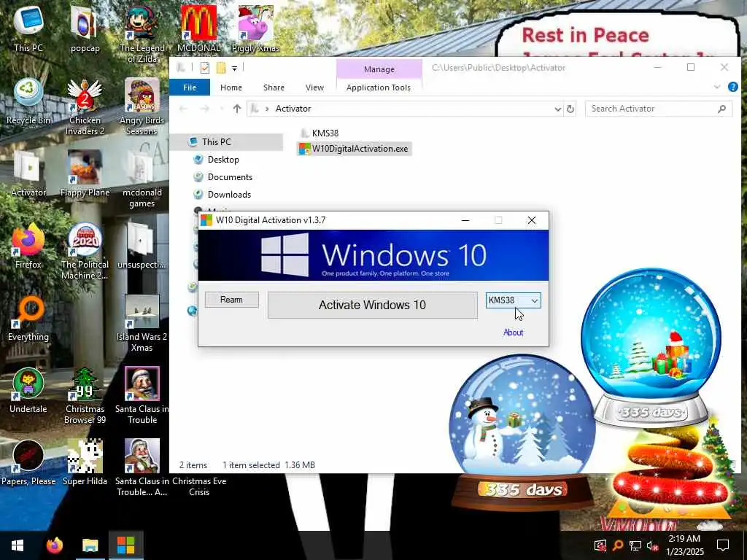
Task: Open the Recycle Bin
Action: pyautogui.click(x=28, y=101)
